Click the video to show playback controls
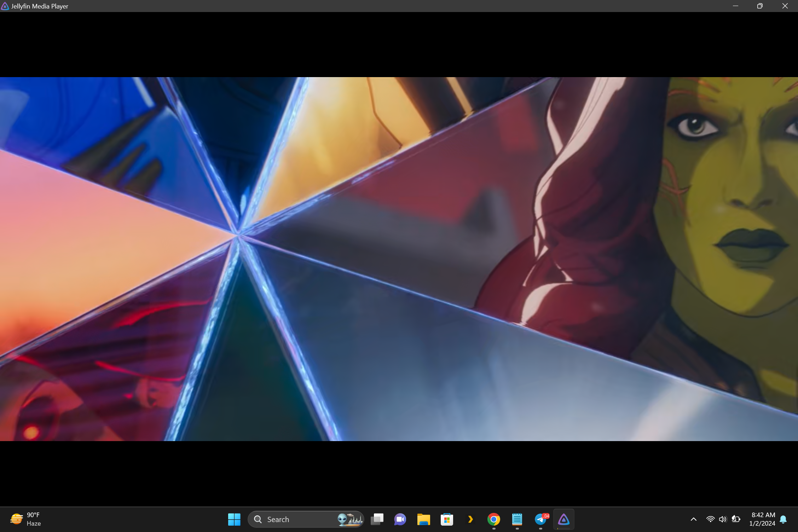 (399, 259)
